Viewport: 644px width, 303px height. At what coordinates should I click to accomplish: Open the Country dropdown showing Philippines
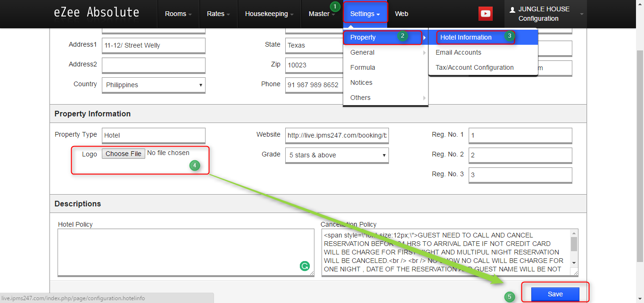point(154,85)
